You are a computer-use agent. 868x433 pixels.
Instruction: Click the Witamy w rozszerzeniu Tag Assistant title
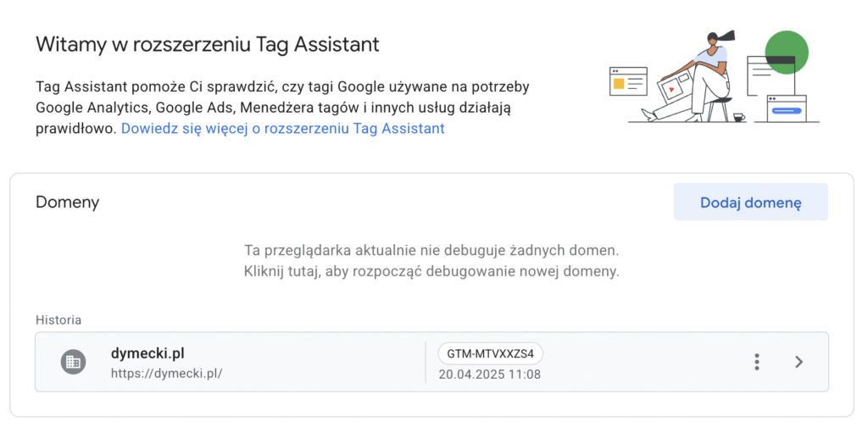click(x=208, y=44)
